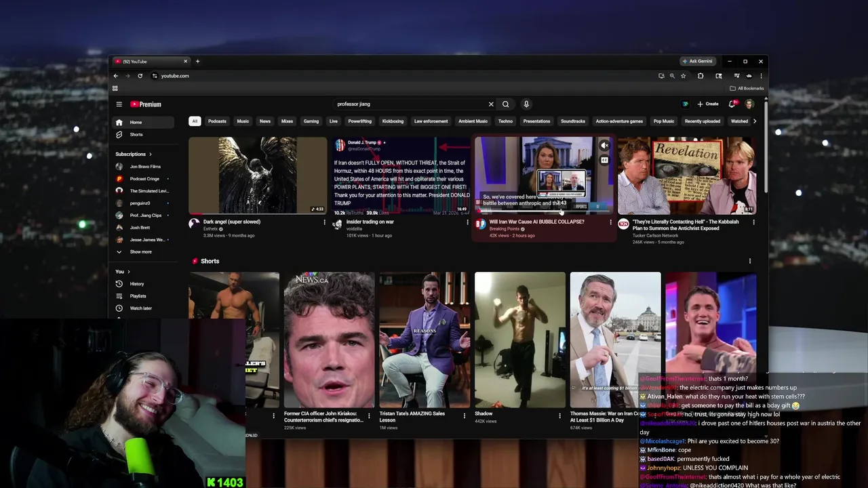Open Podcast Cringe subscription
The image size is (868, 488).
point(142,179)
